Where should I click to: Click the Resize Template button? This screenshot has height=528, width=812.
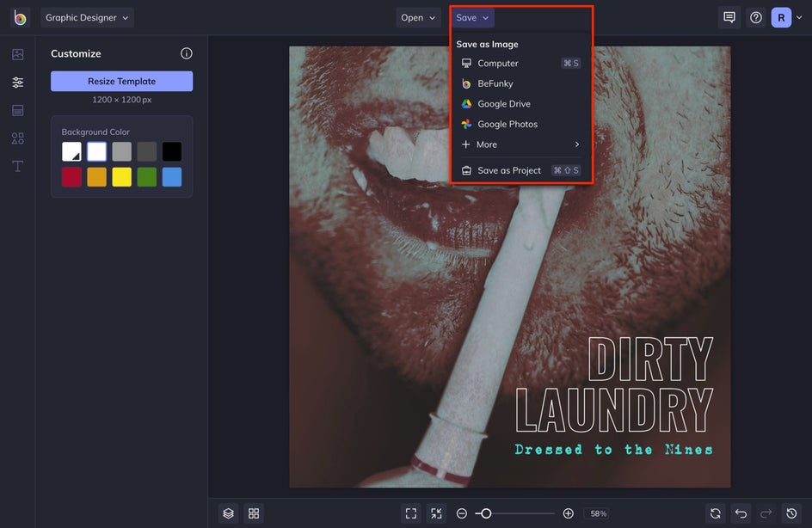pos(121,81)
